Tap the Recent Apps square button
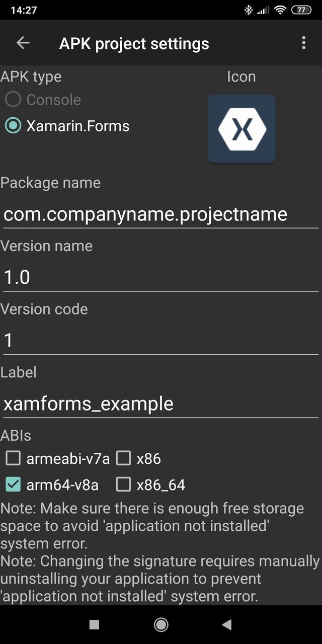322x644 pixels. tap(94, 624)
